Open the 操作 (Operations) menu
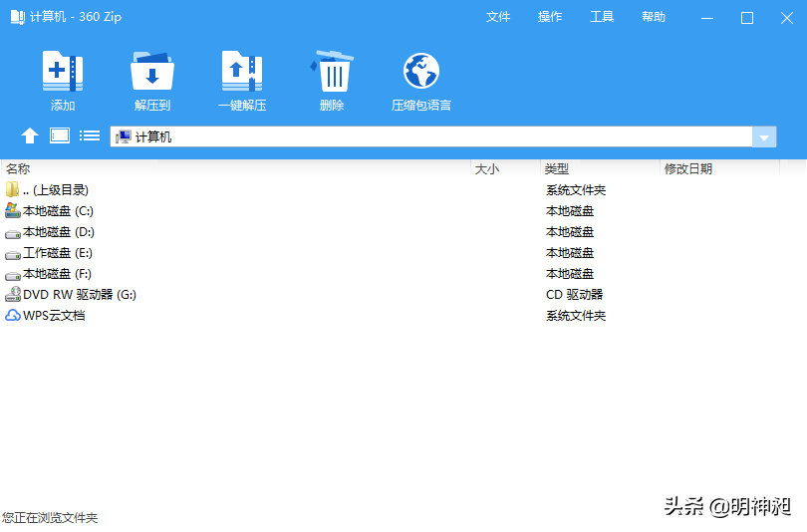The width and height of the screenshot is (807, 532). coord(550,17)
